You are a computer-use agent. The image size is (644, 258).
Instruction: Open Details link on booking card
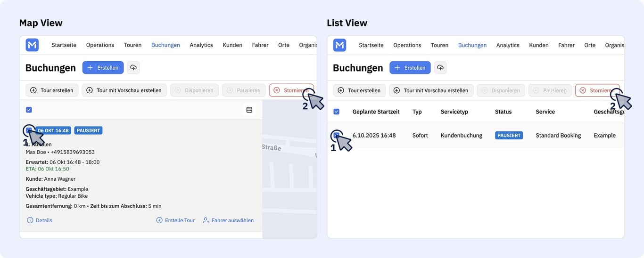[x=40, y=220]
